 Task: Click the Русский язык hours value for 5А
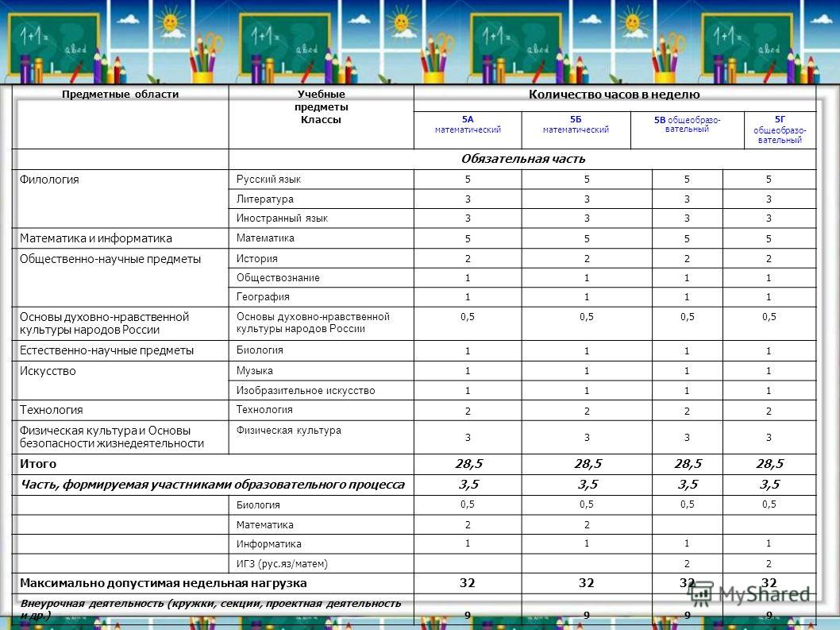[468, 179]
